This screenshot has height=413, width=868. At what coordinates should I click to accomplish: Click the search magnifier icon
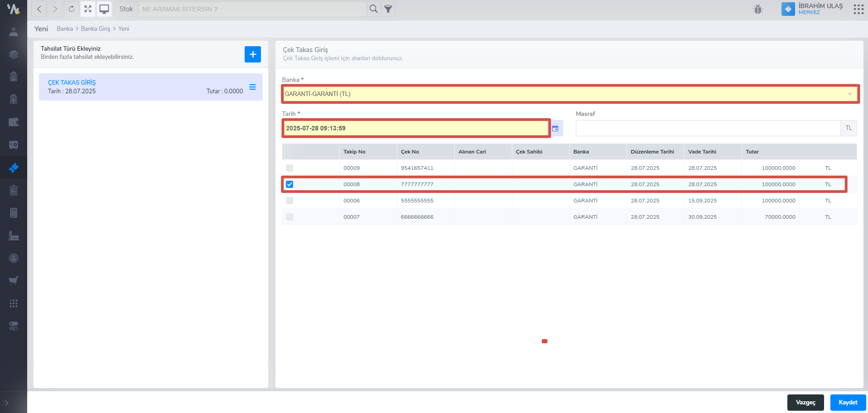point(373,9)
